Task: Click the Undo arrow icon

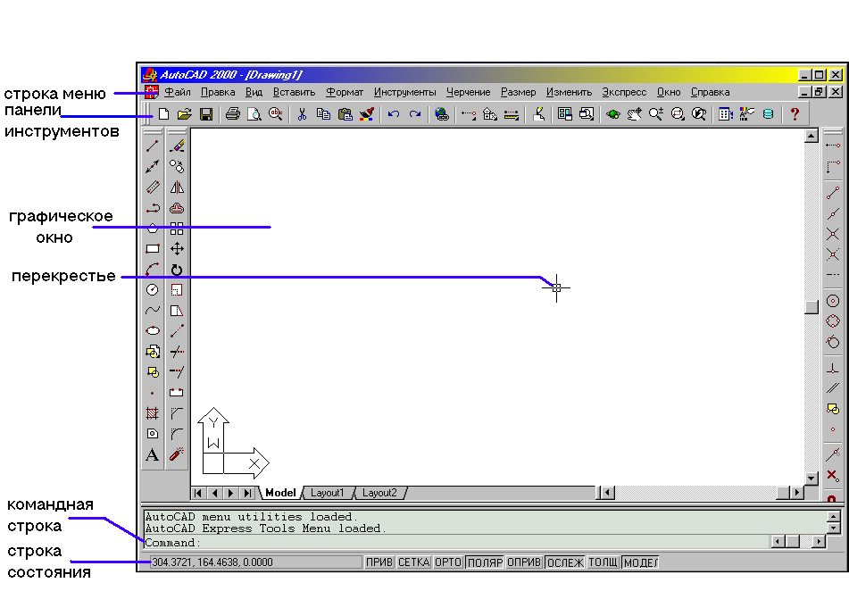Action: 394,114
